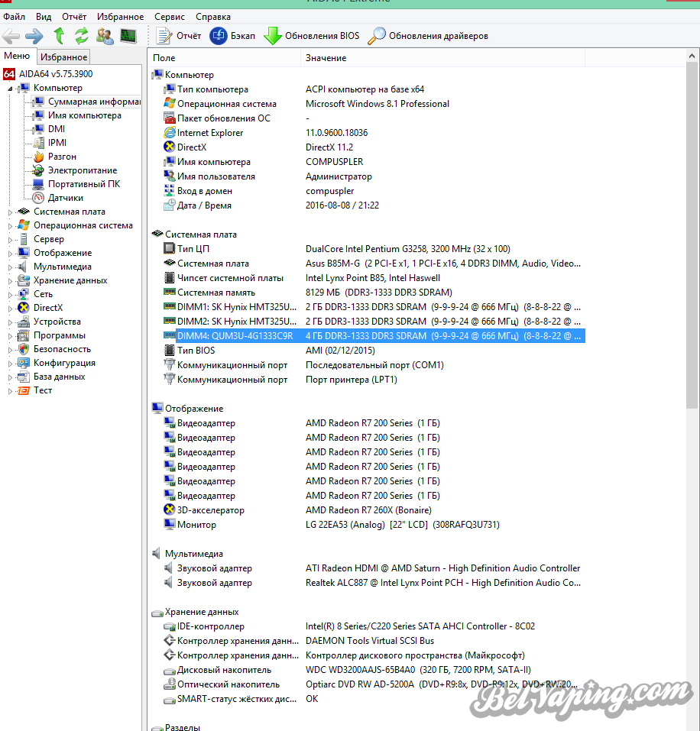Click the Тест tree icon
The width and height of the screenshot is (700, 731).
24,390
